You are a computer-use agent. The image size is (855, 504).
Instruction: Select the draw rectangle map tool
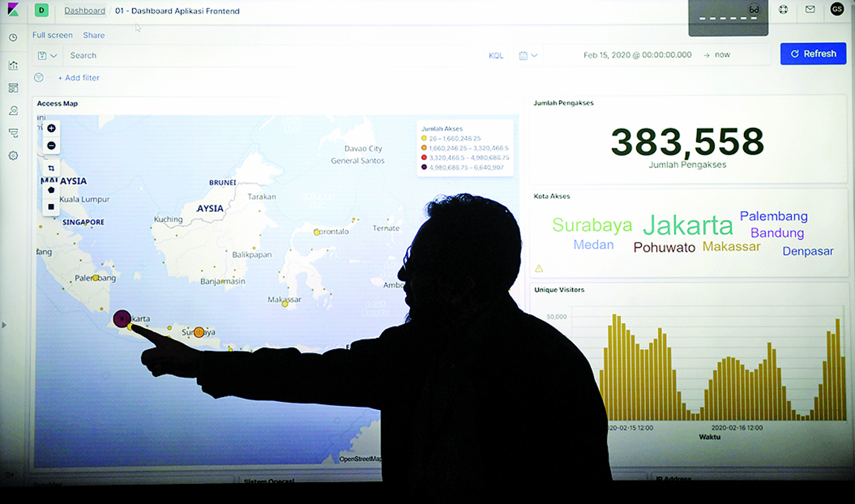tap(51, 206)
